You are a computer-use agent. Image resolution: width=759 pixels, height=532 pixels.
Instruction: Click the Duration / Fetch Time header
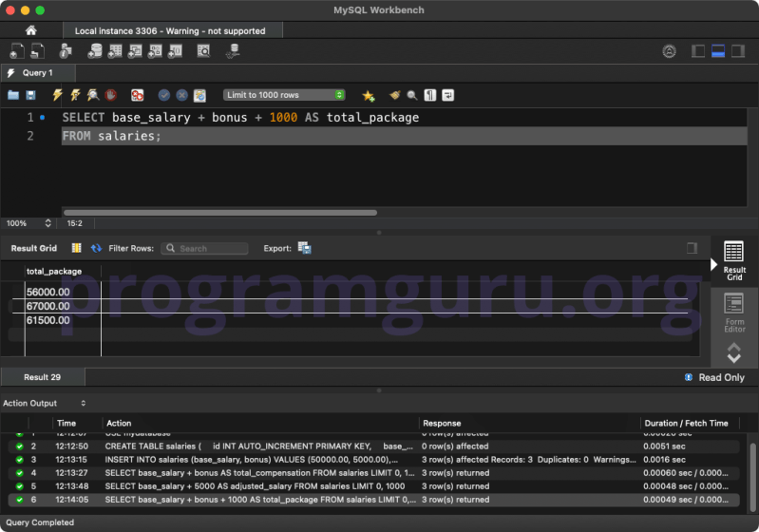690,423
